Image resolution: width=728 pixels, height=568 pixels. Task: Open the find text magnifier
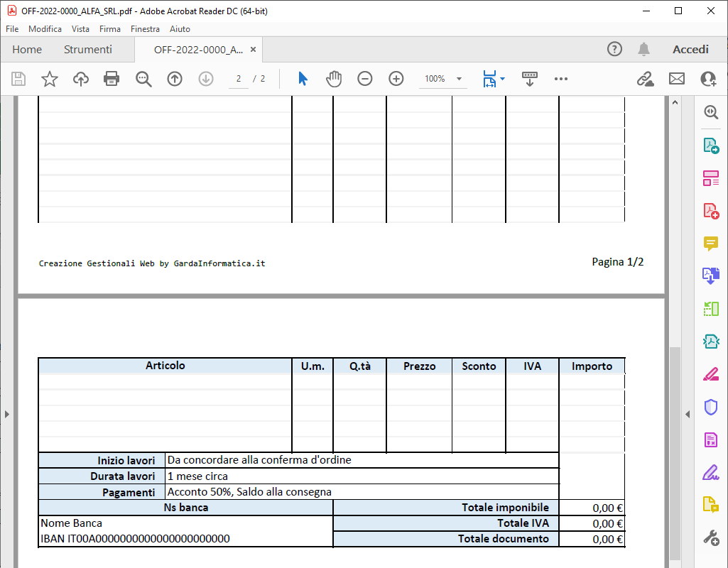(143, 79)
